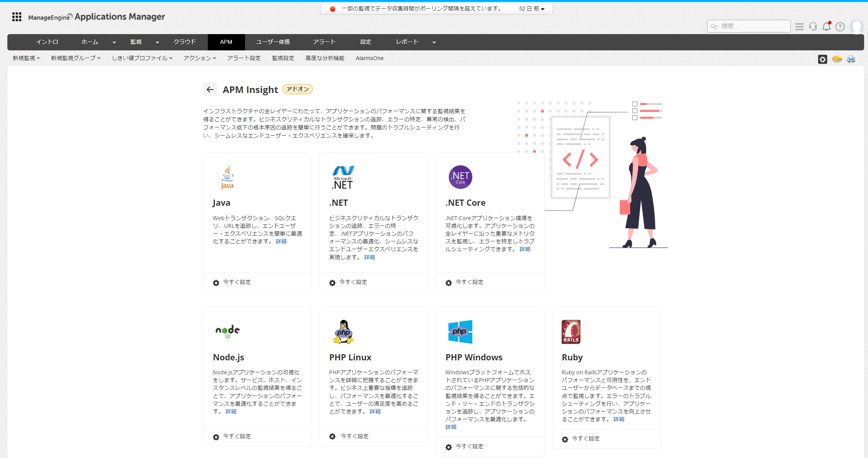868x458 pixels.
Task: Click 今すぐ設定 for PHP Windows
Action: pyautogui.click(x=469, y=446)
